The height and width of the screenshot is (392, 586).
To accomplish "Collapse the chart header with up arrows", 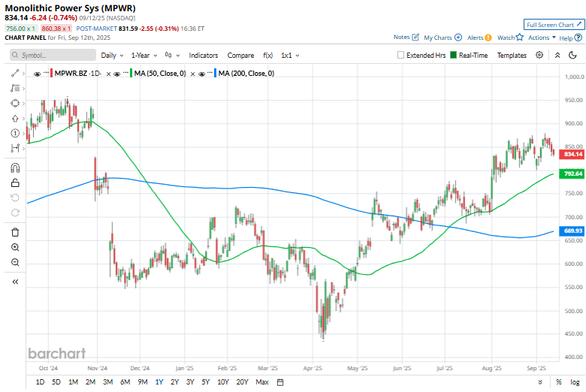I will pyautogui.click(x=557, y=56).
